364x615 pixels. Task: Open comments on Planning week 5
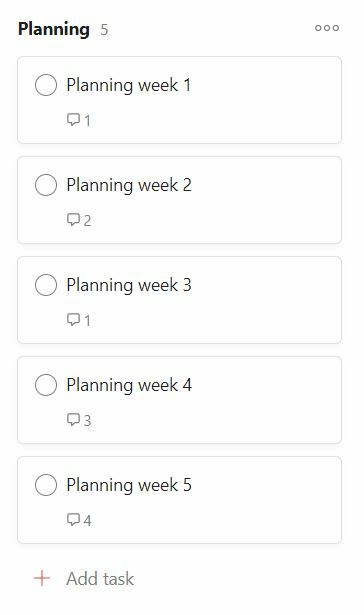point(79,520)
